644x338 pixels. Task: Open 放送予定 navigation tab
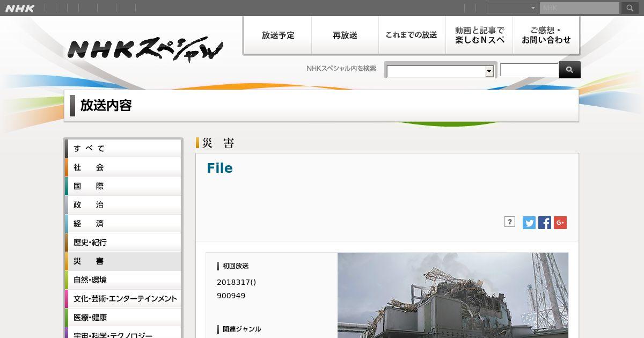pyautogui.click(x=278, y=35)
